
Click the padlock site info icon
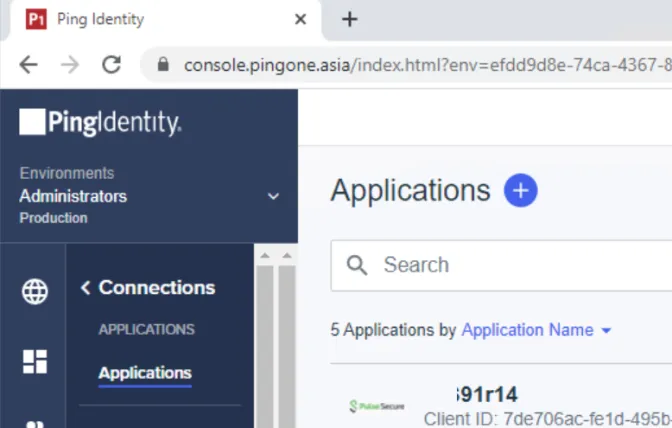pos(163,65)
